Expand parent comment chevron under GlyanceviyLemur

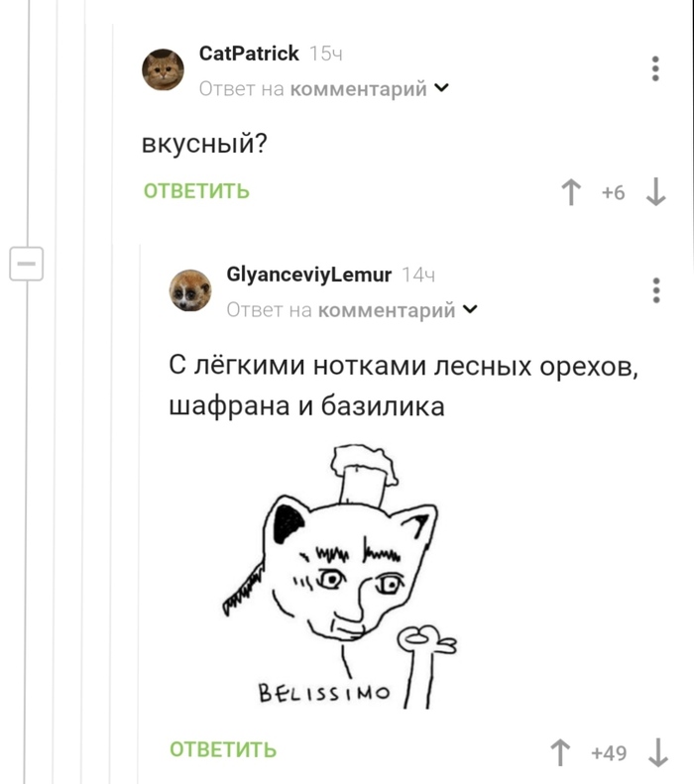click(470, 309)
